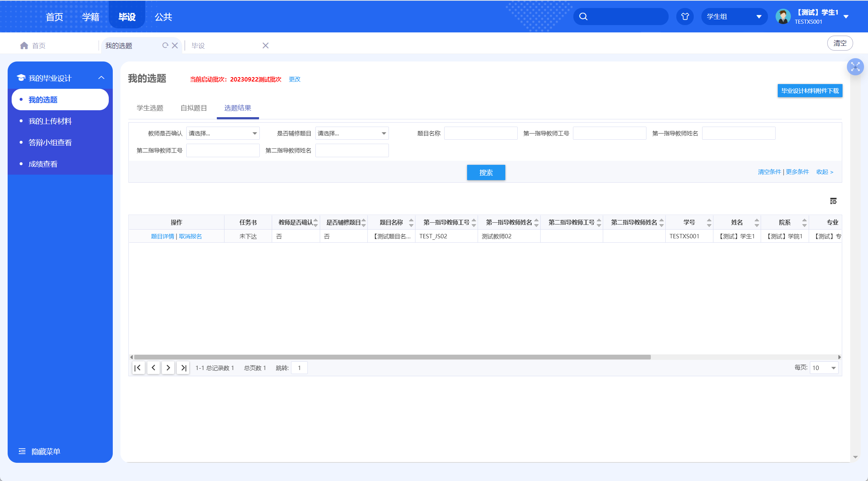Click 取消报名 link in table row
Image resolution: width=868 pixels, height=481 pixels.
coord(190,236)
